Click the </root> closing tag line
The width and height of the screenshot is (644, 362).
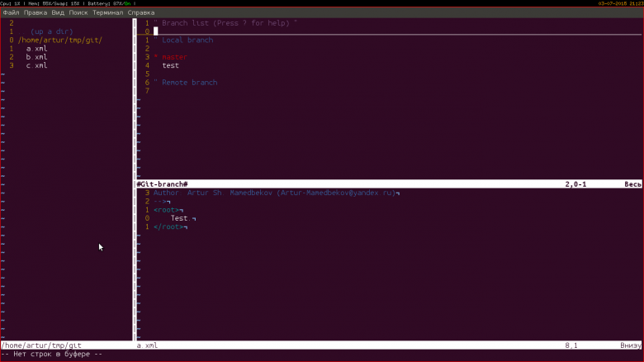170,227
